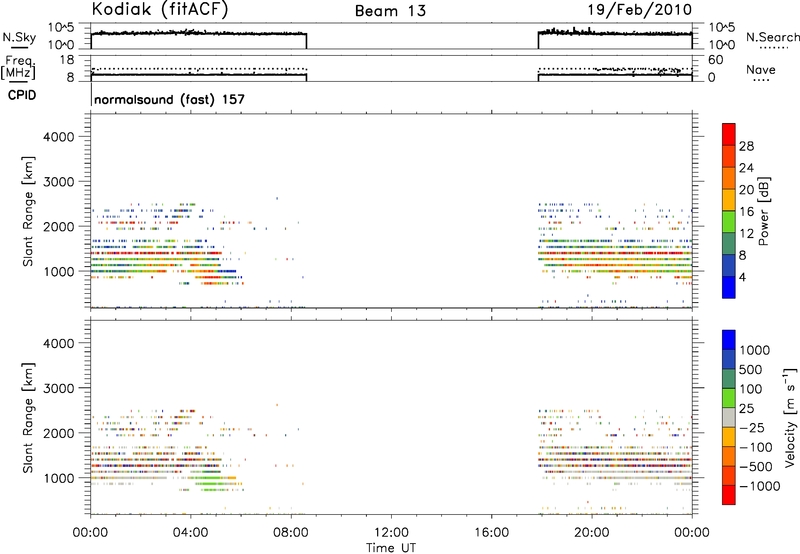Screen dimensions: 800x554
Task: Click the "16:00" time tick label
Action: (491, 533)
